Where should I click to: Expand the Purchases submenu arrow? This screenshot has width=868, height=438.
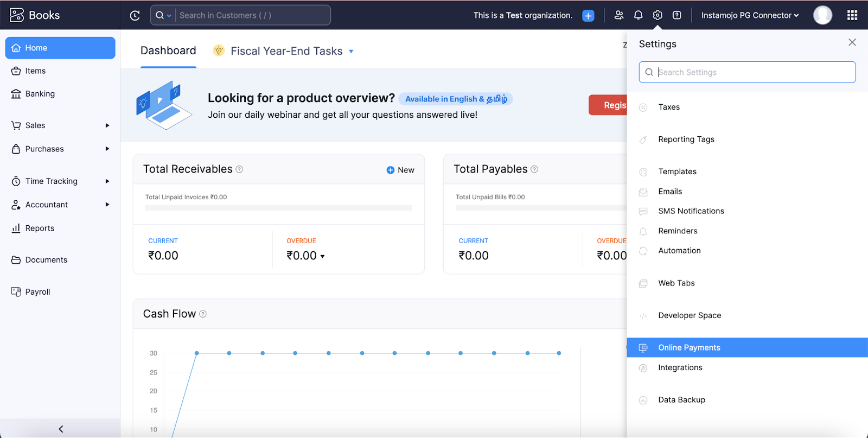click(107, 149)
